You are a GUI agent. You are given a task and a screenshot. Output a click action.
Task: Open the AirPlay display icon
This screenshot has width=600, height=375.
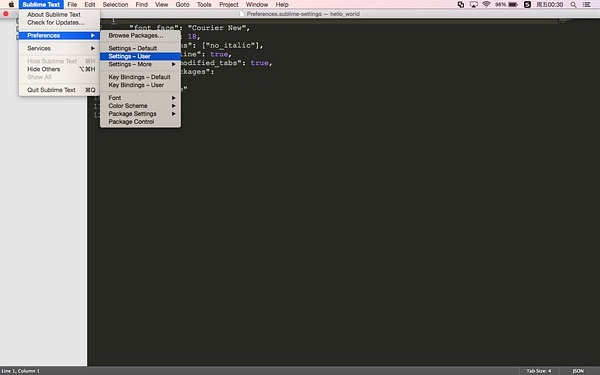click(x=474, y=5)
